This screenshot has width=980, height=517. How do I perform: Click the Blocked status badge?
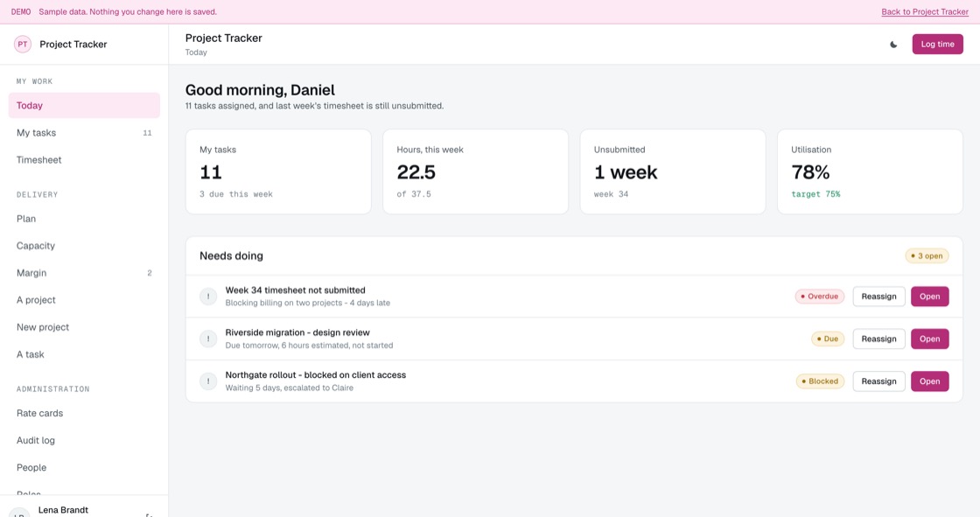pos(820,381)
